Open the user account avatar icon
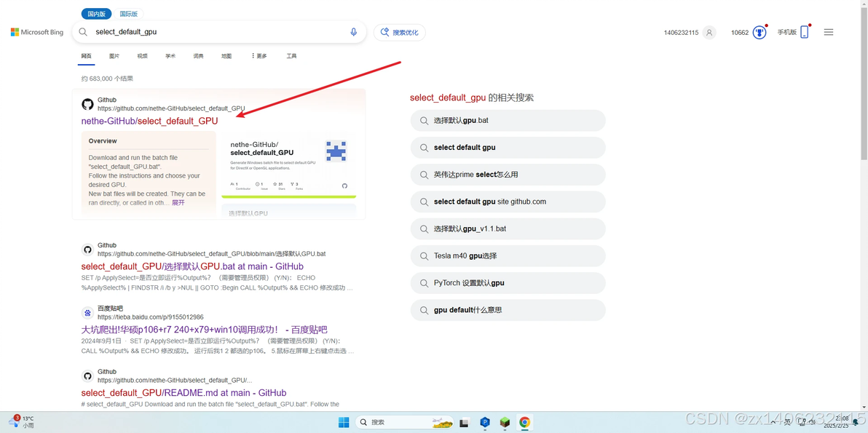 (x=709, y=33)
